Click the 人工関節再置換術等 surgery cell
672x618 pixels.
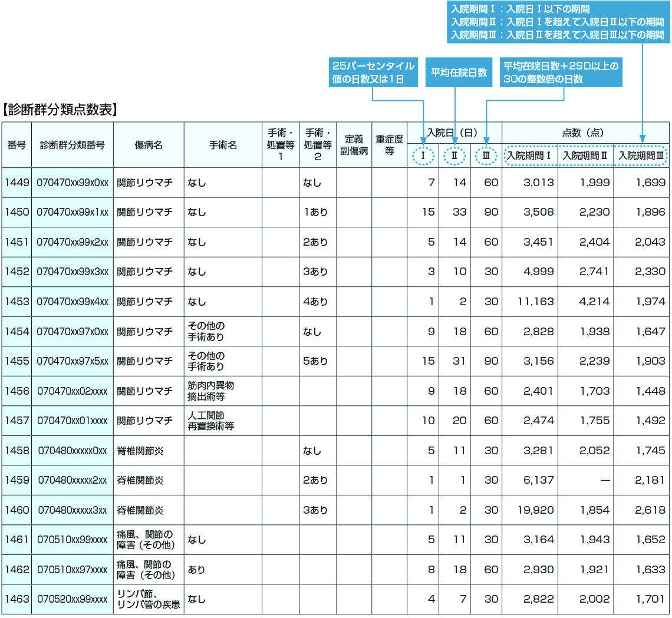tap(210, 421)
